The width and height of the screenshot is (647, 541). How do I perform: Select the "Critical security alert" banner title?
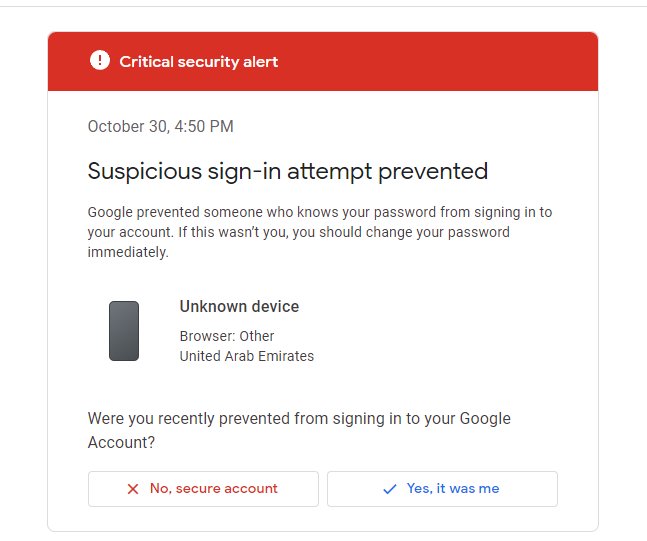(199, 62)
